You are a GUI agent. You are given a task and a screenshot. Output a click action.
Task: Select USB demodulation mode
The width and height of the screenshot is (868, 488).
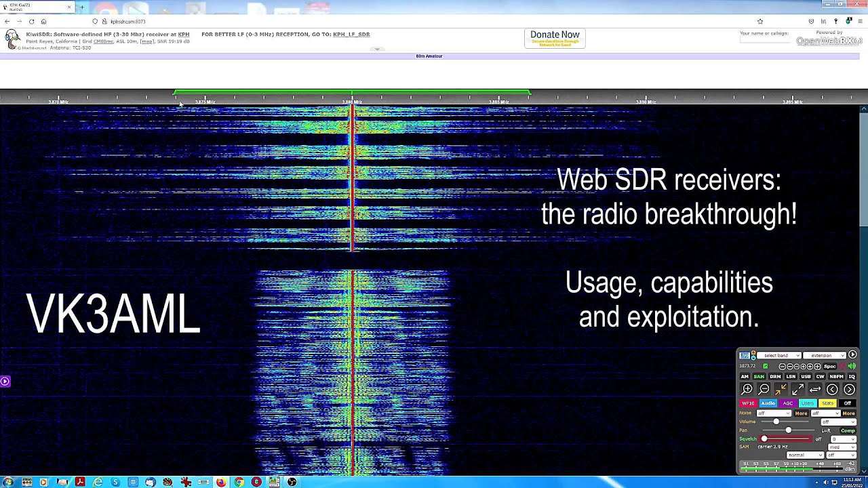pyautogui.click(x=806, y=377)
